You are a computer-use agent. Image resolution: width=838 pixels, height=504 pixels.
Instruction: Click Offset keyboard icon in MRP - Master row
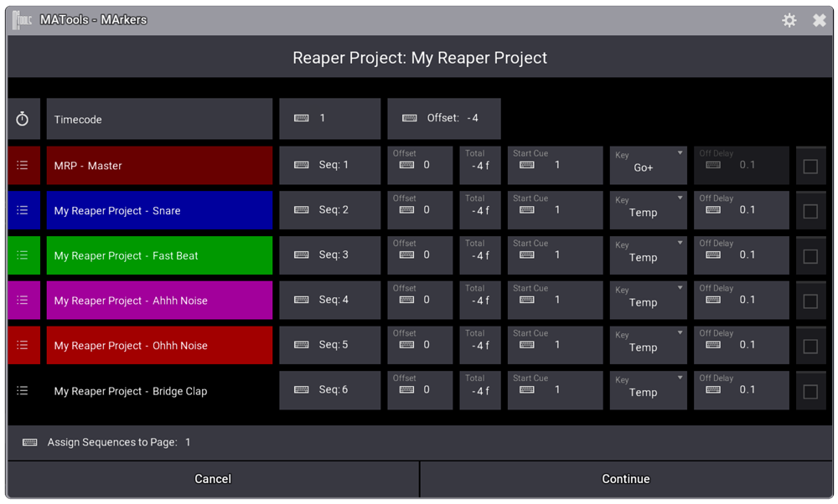406,165
